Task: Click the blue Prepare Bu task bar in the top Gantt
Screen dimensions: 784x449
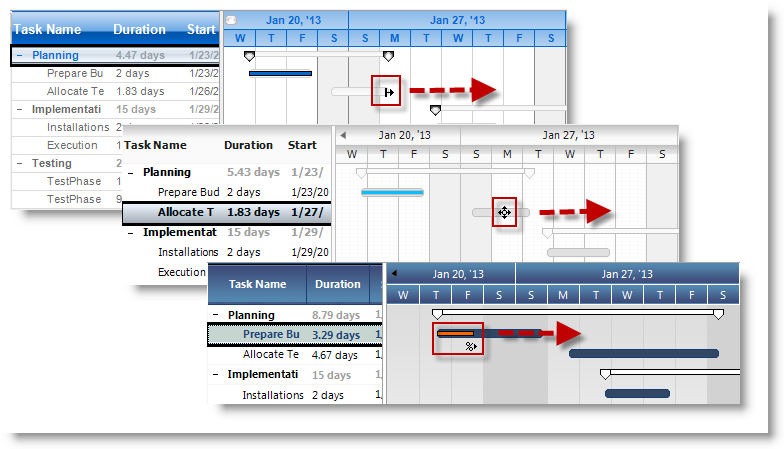Action: click(x=280, y=74)
